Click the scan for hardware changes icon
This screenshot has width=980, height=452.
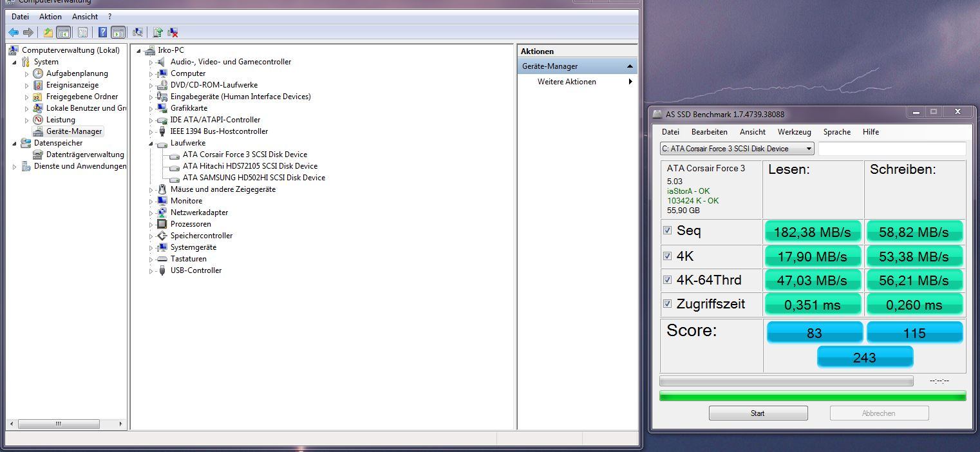tap(137, 32)
